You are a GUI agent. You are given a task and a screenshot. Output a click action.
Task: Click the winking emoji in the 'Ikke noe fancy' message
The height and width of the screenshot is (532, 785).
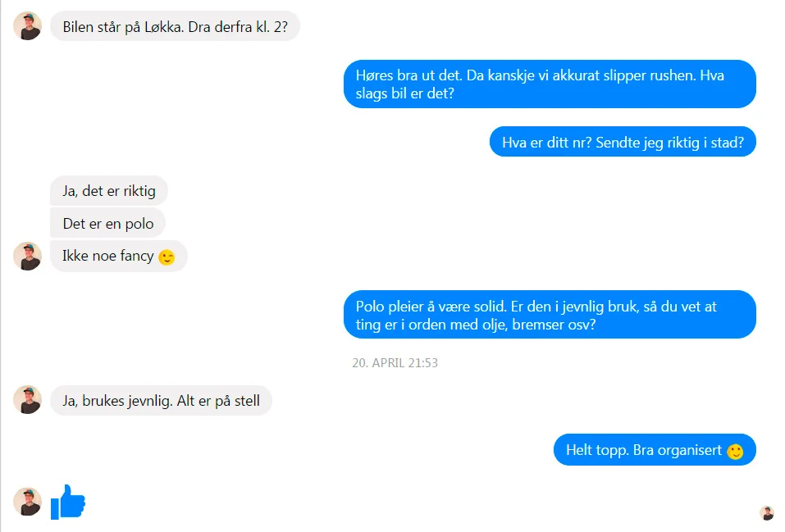(x=167, y=257)
